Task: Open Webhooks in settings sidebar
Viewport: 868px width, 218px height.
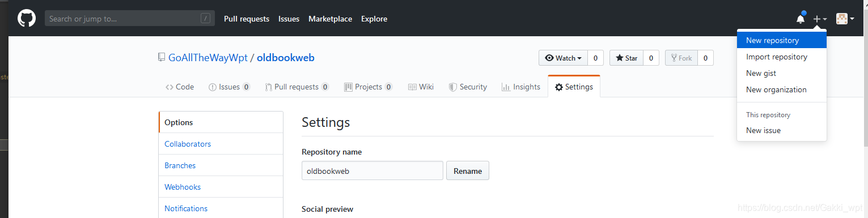Action: (x=221, y=187)
